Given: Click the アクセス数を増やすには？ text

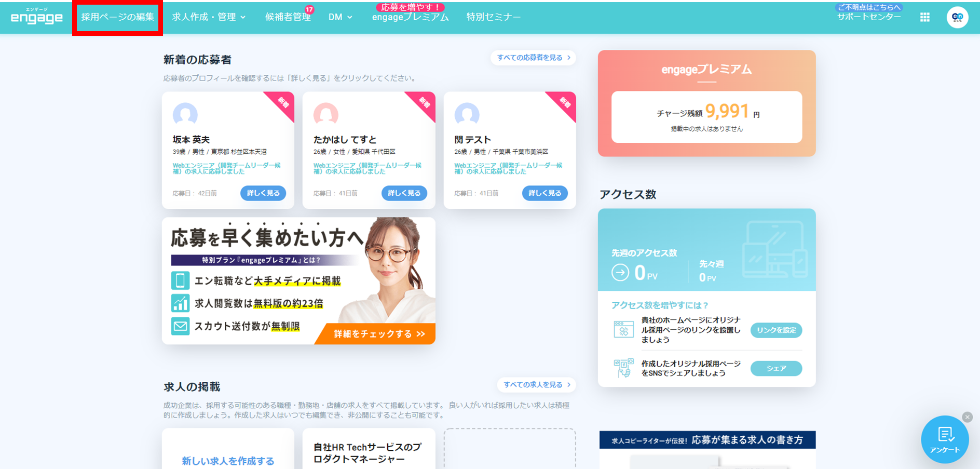Looking at the screenshot, I should (660, 305).
